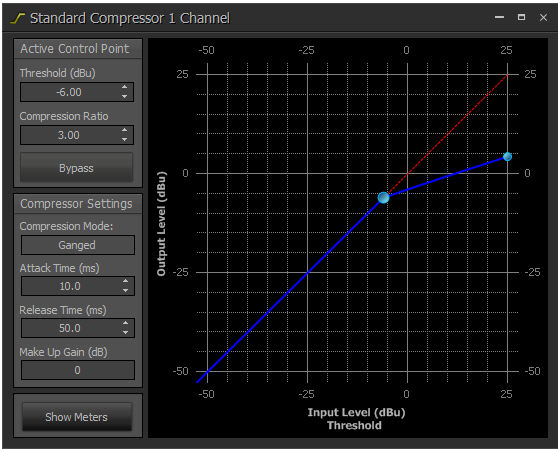Click the Release Time value field
Screen dimensions: 558x451
[78, 328]
